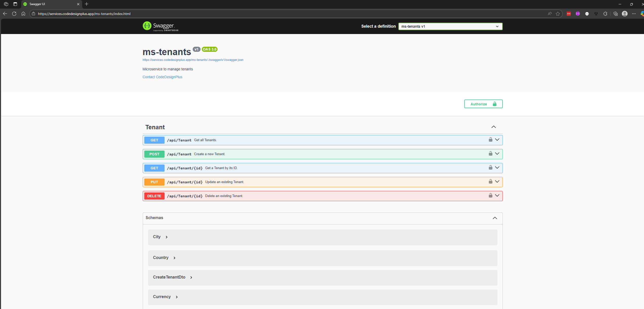Click the GET badge for Get all Tenants
Viewport: 644px width, 309px height.
pyautogui.click(x=154, y=140)
